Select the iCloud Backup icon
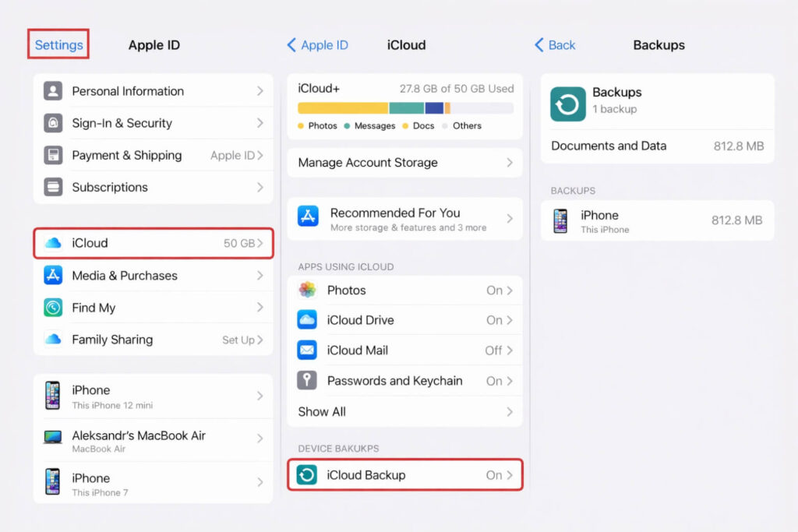This screenshot has height=532, width=798. [x=306, y=474]
